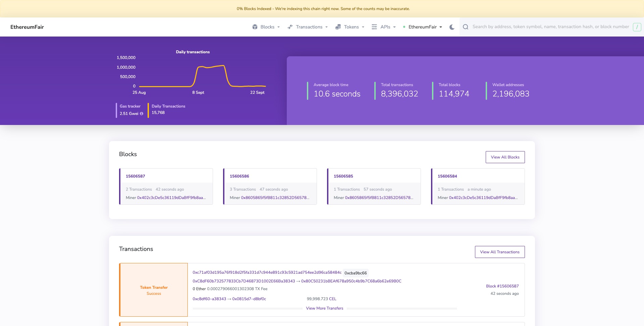This screenshot has width=644, height=326.
Task: Expand the Blocks dropdown arrow
Action: pos(278,27)
